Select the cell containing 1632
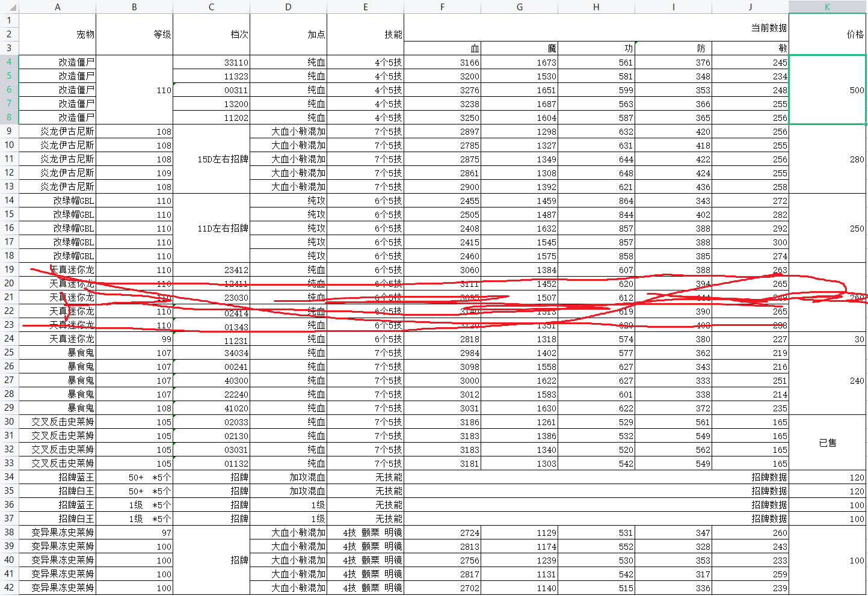 click(x=519, y=228)
